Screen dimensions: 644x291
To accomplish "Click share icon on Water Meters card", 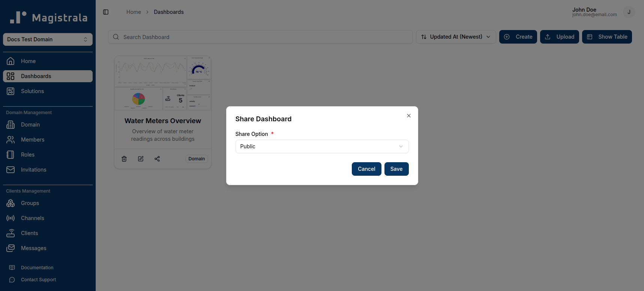I will (157, 159).
